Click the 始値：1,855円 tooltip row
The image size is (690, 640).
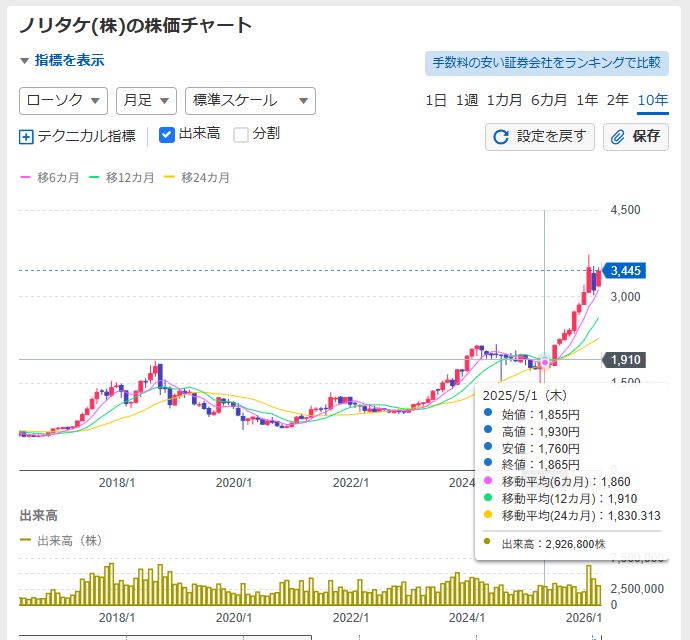pyautogui.click(x=532, y=415)
